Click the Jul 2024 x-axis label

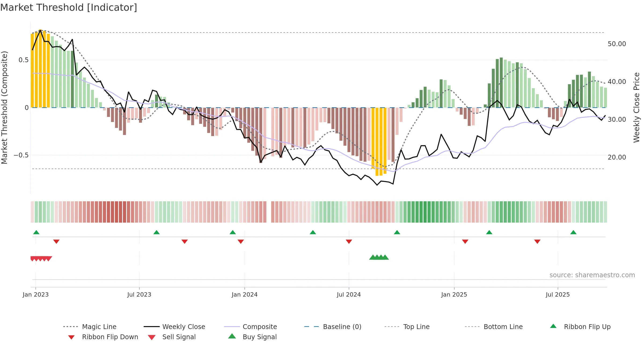click(x=349, y=295)
